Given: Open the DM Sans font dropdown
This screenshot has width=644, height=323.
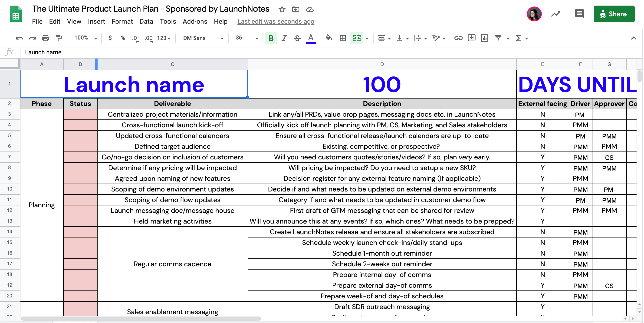Looking at the screenshot, I should click(x=203, y=38).
